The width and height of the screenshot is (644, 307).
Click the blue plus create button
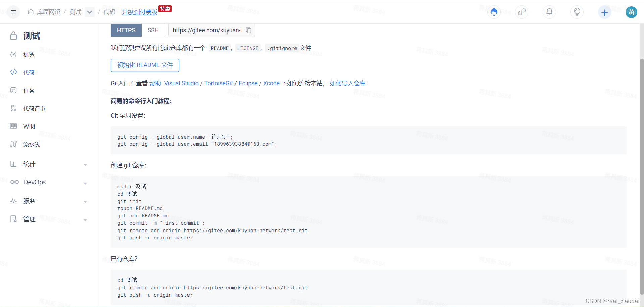pos(604,12)
